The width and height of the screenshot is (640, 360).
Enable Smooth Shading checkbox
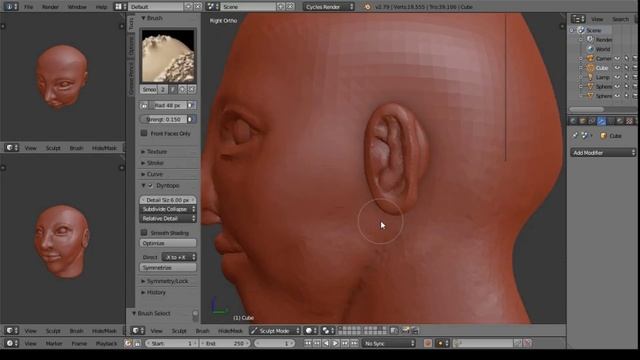[144, 233]
